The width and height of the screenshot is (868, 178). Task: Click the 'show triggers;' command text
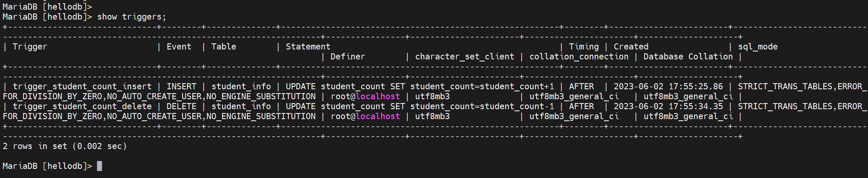132,17
